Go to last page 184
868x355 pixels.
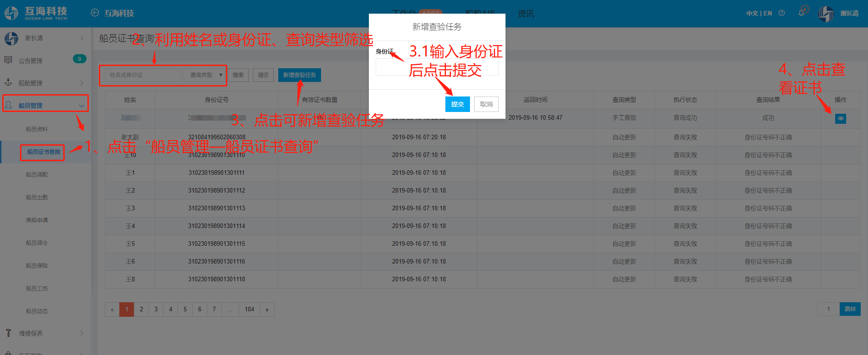point(250,309)
